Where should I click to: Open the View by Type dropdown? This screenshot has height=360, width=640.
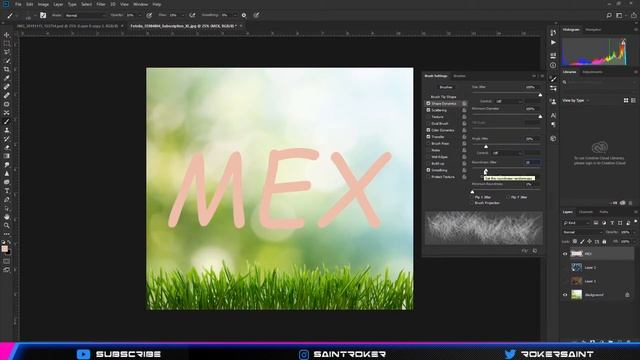(x=576, y=100)
